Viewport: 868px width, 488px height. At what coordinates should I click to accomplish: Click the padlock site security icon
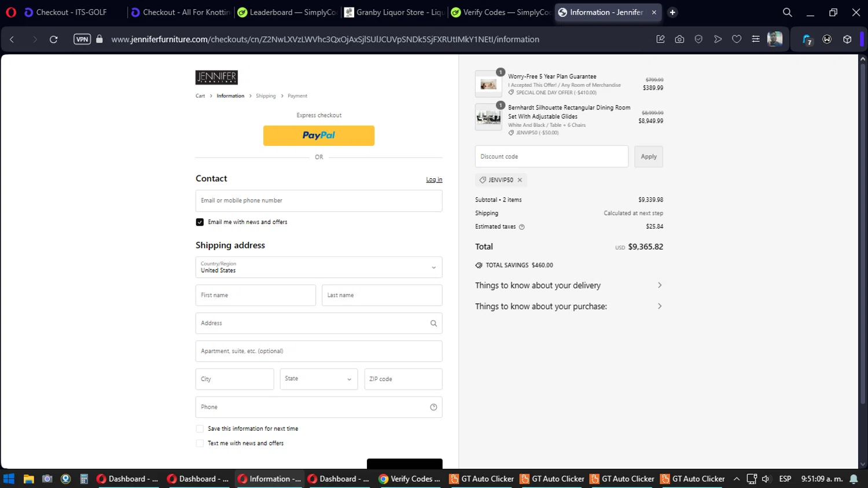pos(100,39)
